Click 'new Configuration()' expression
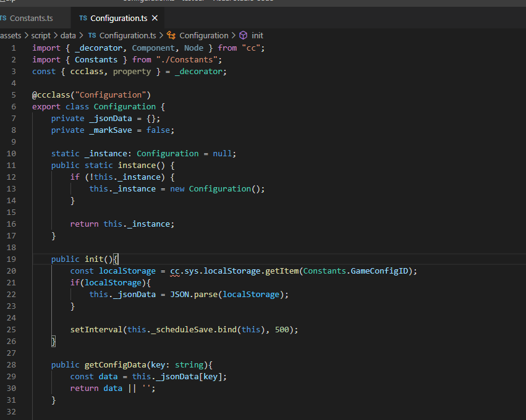The width and height of the screenshot is (526, 420). pyautogui.click(x=215, y=189)
